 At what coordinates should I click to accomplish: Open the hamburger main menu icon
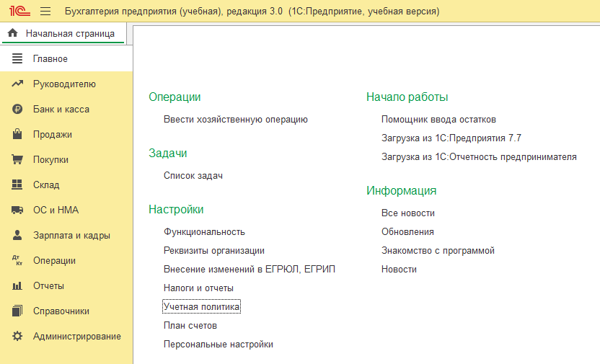45,11
